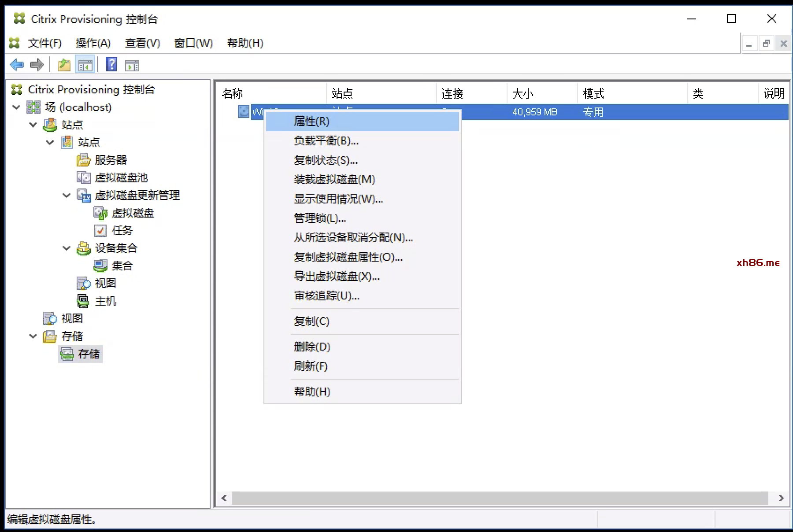Collapse the top-level 站点 node
Image resolution: width=793 pixels, height=532 pixels.
coord(33,125)
